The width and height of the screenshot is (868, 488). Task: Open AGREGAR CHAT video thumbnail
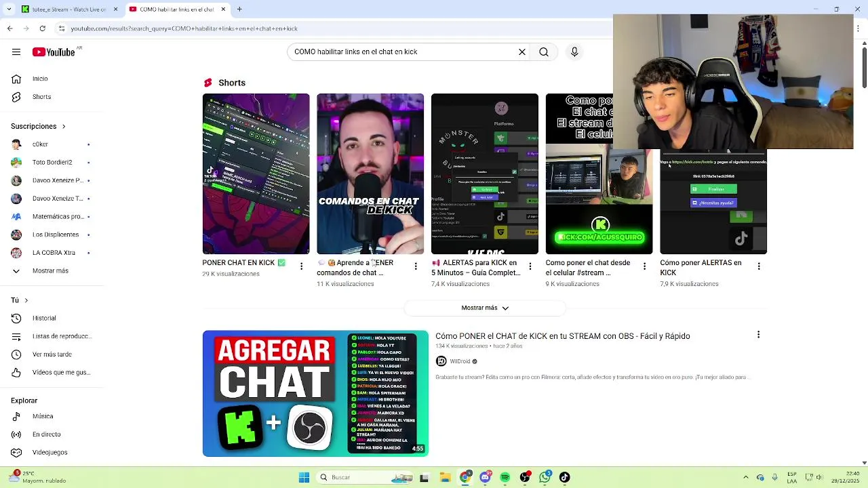tap(315, 393)
